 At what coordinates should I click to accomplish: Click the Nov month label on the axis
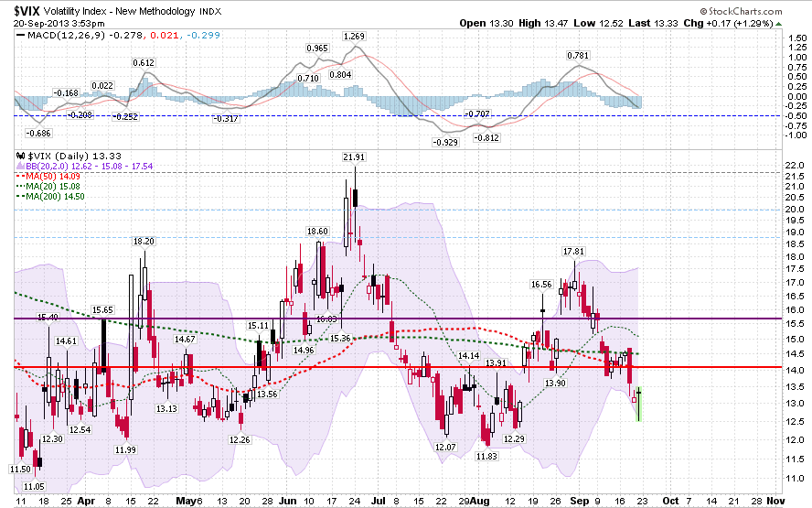775,501
